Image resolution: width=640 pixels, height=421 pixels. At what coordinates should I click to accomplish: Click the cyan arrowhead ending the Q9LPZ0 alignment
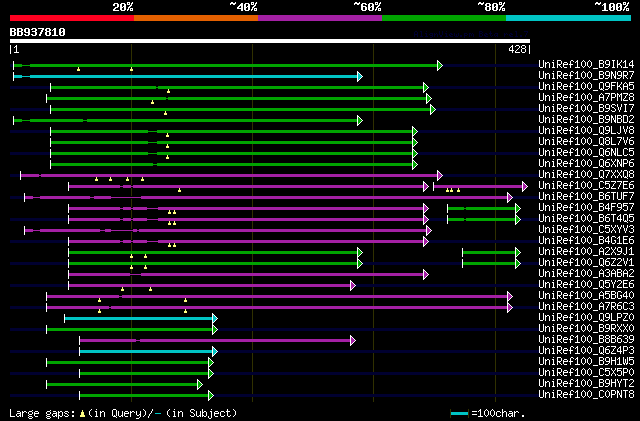215,319
